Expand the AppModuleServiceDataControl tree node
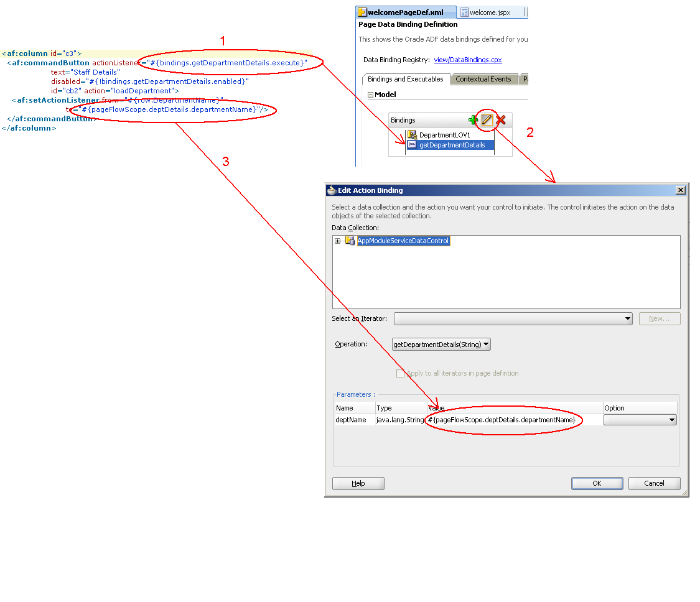700x602 pixels. (x=337, y=241)
